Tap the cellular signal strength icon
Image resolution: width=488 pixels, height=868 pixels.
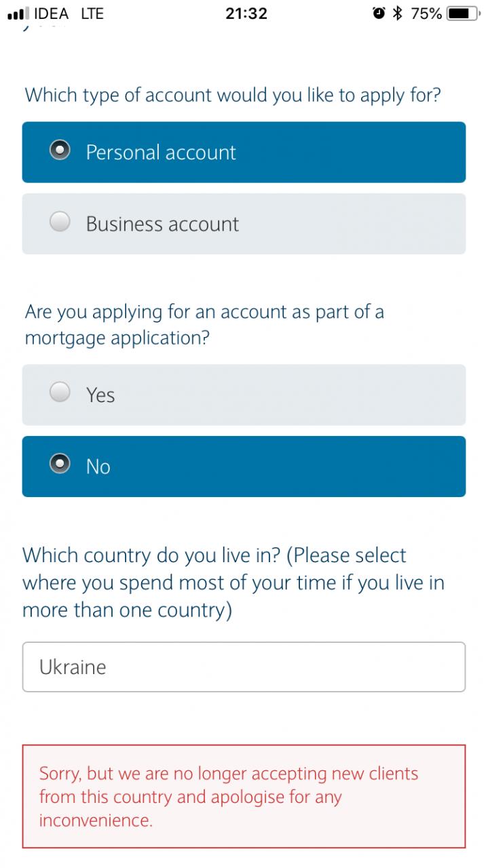point(18,14)
